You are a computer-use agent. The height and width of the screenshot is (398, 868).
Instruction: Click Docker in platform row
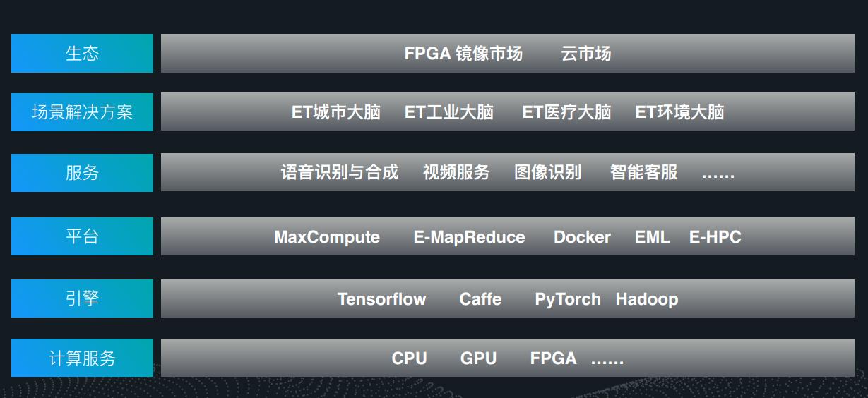pyautogui.click(x=582, y=237)
